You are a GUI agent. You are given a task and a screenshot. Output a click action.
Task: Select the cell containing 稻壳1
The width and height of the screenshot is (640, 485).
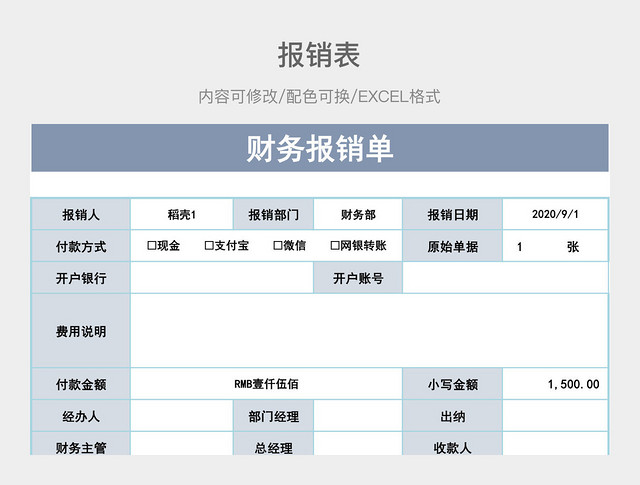[x=182, y=214]
